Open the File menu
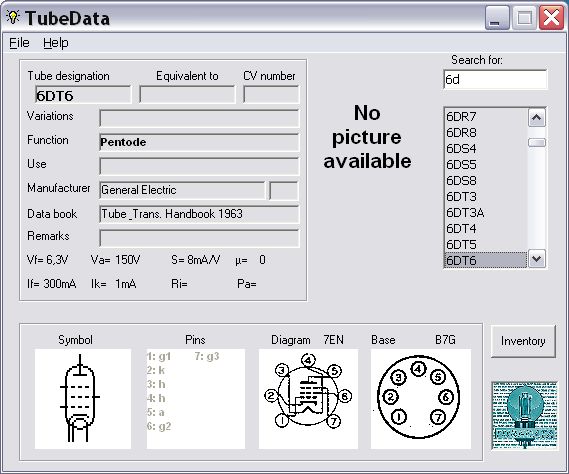 coord(19,43)
